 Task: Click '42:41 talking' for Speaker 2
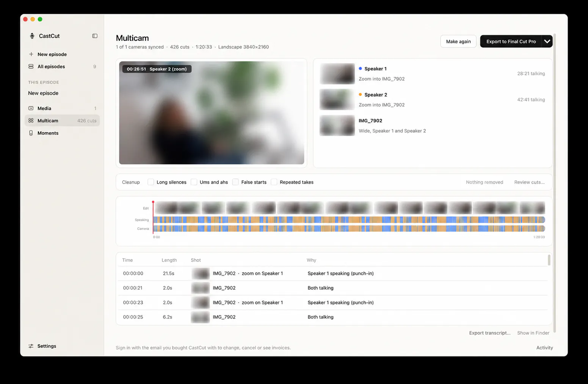[x=531, y=100]
